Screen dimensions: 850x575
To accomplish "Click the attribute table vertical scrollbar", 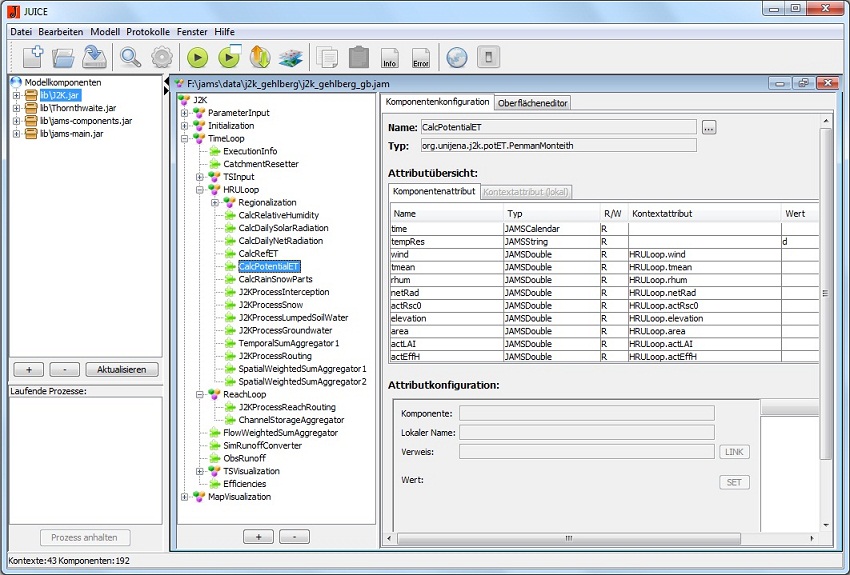I will [x=826, y=290].
